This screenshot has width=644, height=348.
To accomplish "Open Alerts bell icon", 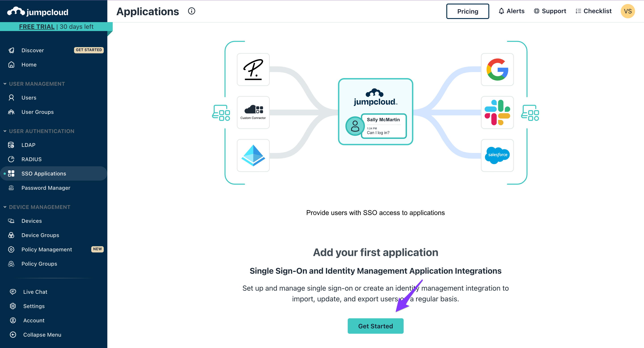I will tap(501, 11).
